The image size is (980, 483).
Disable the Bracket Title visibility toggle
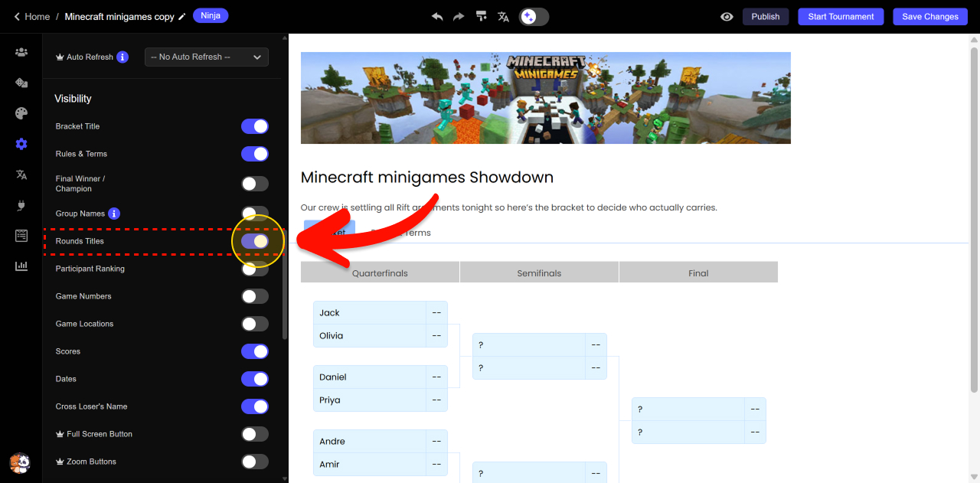(x=254, y=126)
